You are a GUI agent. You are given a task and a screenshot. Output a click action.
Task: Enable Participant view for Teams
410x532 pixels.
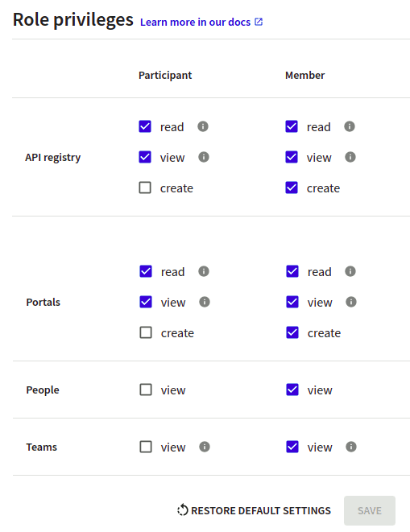(x=146, y=447)
